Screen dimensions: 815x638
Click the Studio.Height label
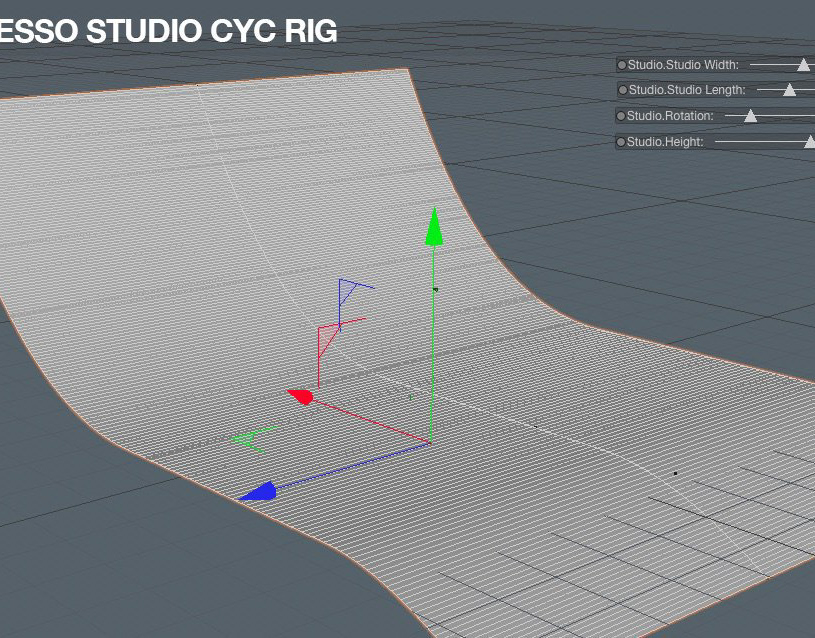tap(665, 141)
